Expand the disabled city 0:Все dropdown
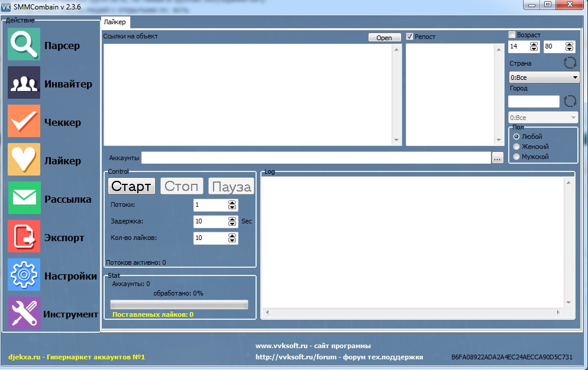 coord(542,118)
